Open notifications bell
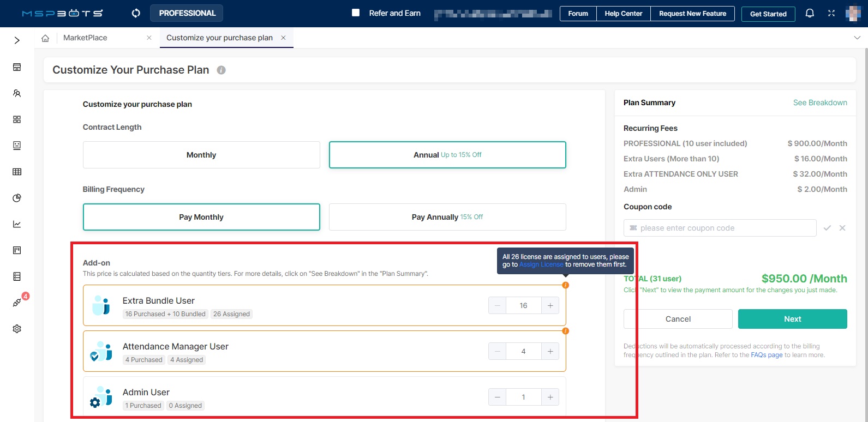Screen dimensions: 868x422 coord(810,13)
